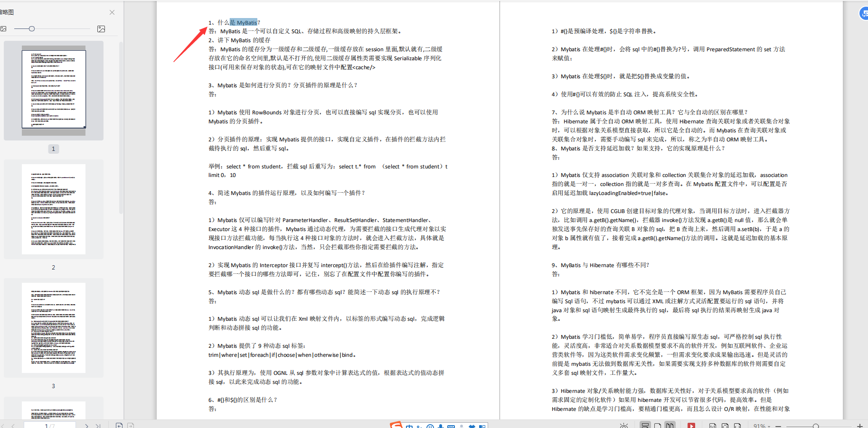Click heading '7、为什么说 Mybatis 是半自动 ORM'

pyautogui.click(x=650, y=112)
